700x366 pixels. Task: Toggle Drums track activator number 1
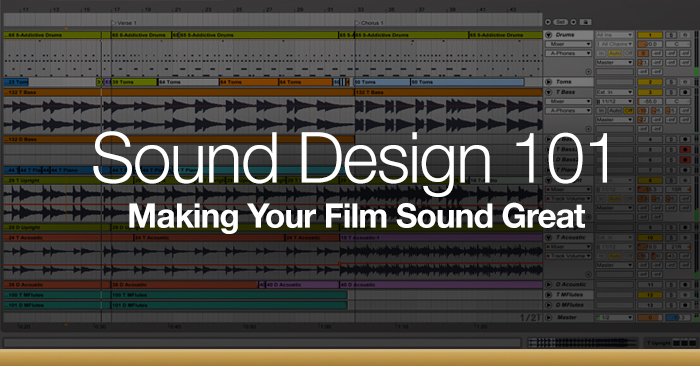650,35
